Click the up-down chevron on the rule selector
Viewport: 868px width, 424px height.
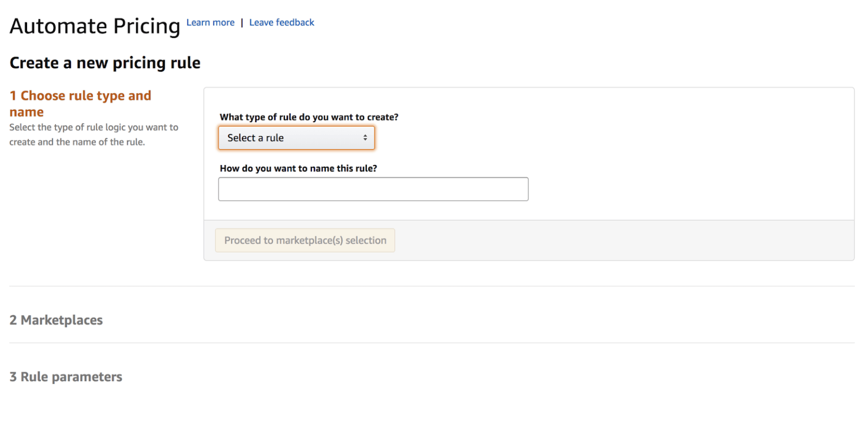366,137
